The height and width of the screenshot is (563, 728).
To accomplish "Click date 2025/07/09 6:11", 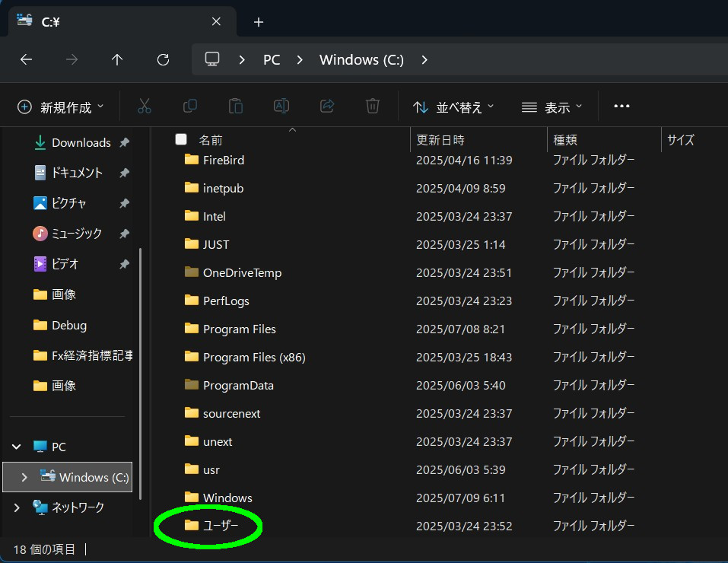I will pos(460,498).
